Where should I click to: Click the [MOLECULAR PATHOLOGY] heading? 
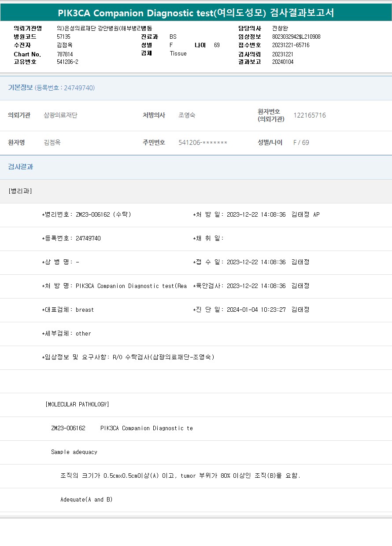77,404
